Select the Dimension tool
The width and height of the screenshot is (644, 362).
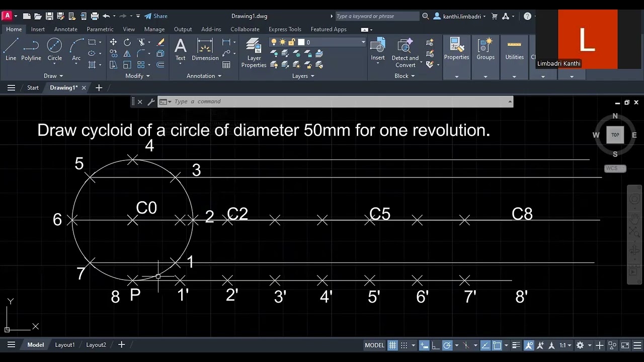pyautogui.click(x=205, y=49)
